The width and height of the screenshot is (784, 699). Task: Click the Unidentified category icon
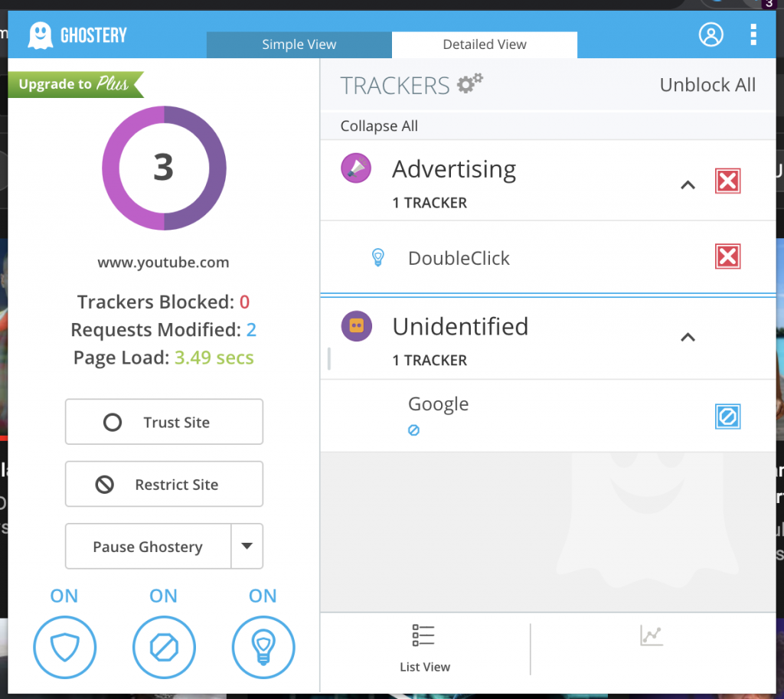coord(357,326)
